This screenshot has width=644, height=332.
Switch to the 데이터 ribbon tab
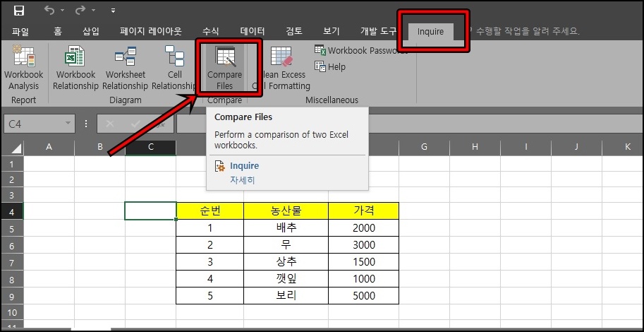[253, 31]
